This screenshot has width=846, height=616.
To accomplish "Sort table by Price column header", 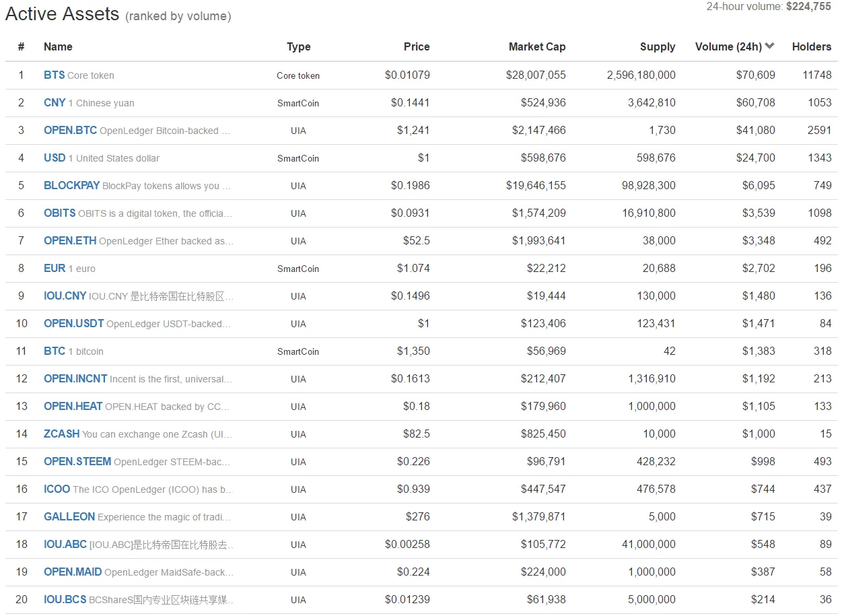I will coord(417,47).
